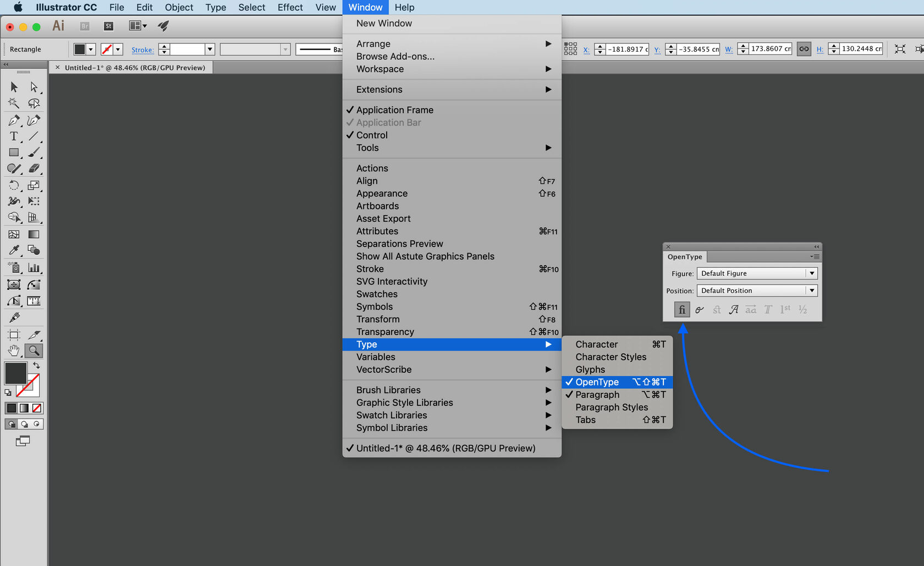The width and height of the screenshot is (924, 566).
Task: Open the Position dropdown in OpenType panel
Action: [x=757, y=290]
